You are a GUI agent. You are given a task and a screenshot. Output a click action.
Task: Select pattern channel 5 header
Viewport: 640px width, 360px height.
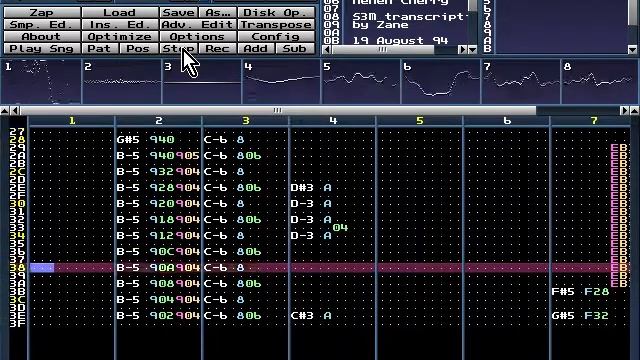420,120
